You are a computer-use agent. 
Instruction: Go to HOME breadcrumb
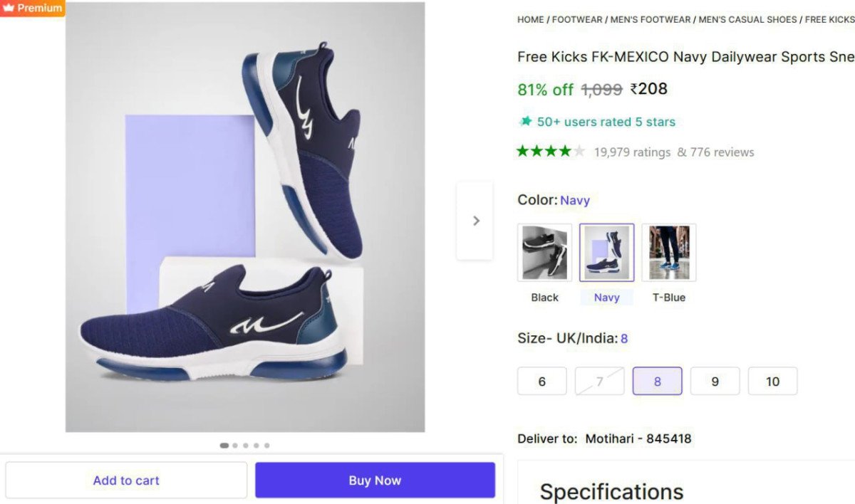[x=531, y=19]
